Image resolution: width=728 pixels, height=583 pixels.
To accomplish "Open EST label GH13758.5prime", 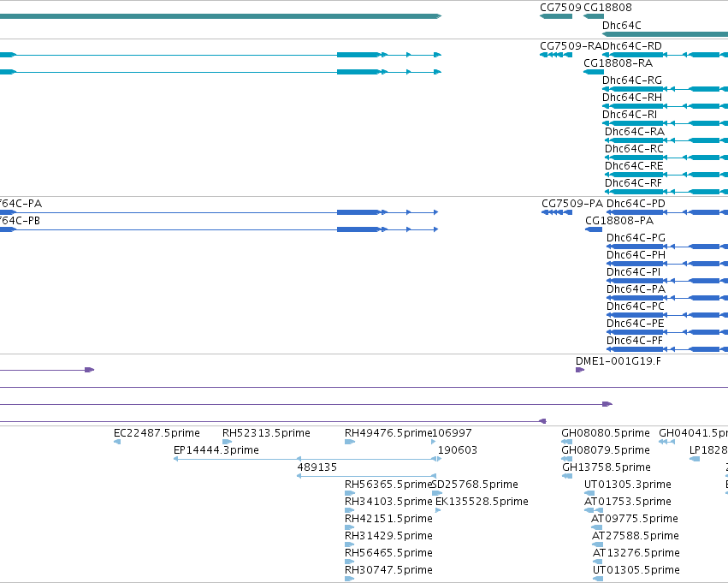I will (607, 467).
